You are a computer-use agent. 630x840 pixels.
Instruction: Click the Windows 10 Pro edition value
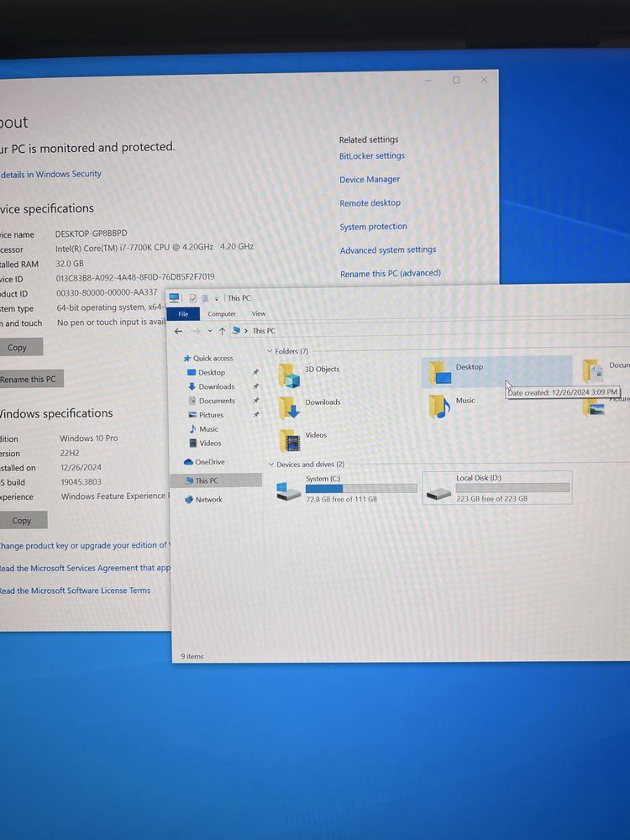point(89,438)
